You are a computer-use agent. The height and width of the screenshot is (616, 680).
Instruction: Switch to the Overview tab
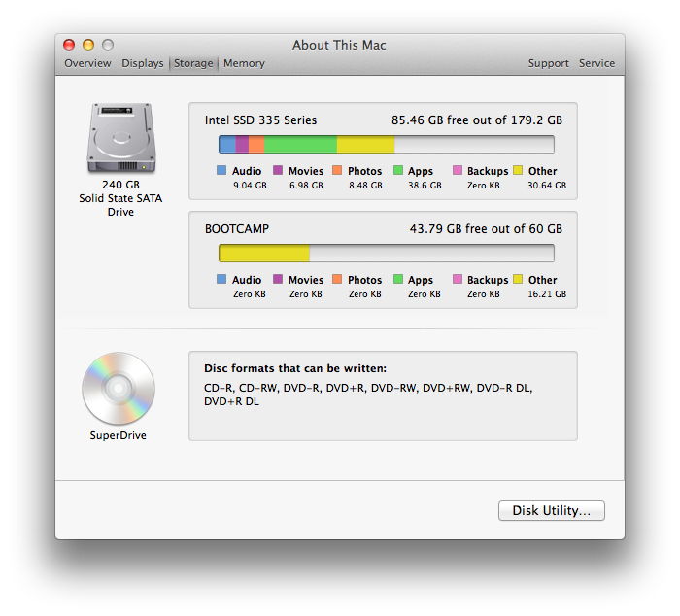click(x=87, y=63)
